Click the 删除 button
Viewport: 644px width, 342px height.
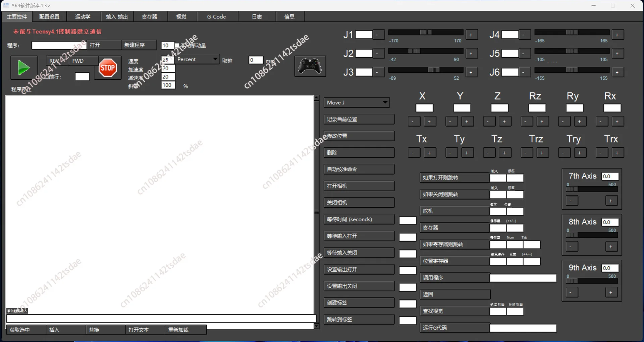(359, 153)
